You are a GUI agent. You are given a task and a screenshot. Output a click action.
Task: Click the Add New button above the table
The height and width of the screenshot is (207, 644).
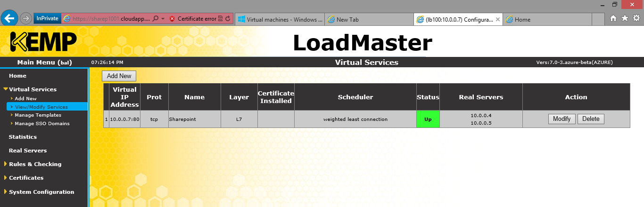coord(119,76)
